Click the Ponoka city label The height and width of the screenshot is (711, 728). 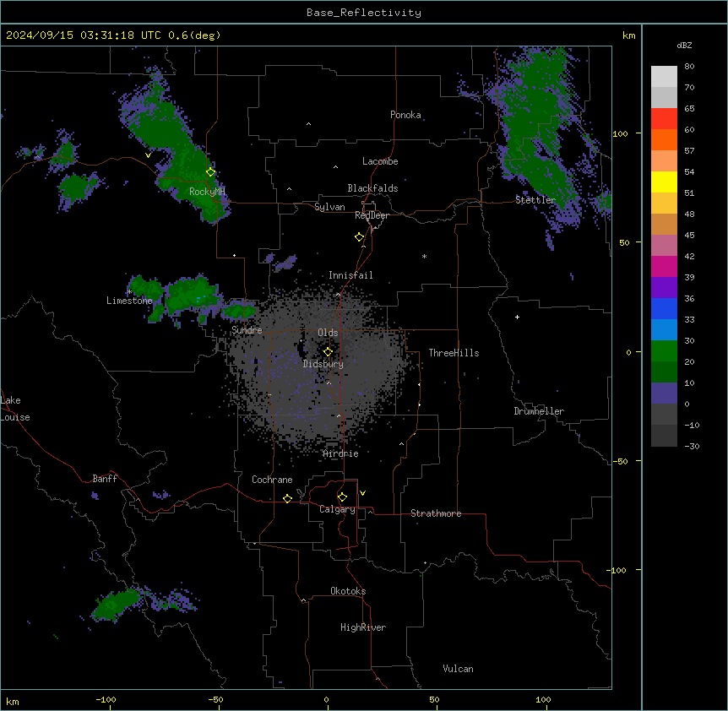point(405,115)
